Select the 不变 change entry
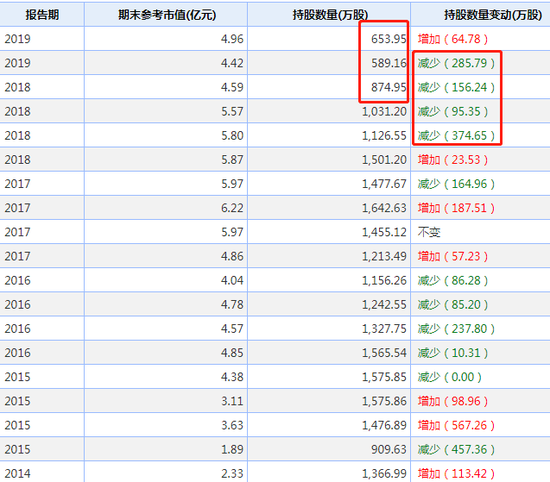 tap(429, 232)
